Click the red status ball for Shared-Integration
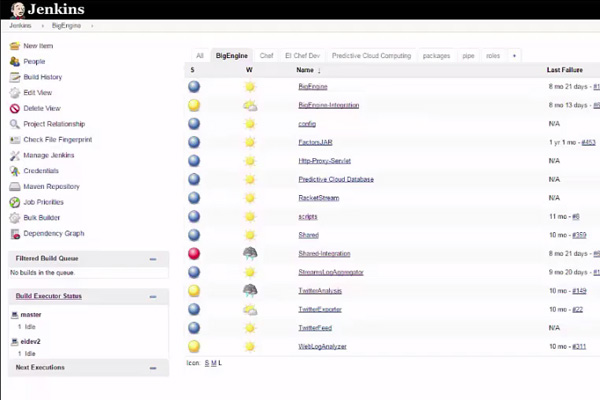Image resolution: width=600 pixels, height=400 pixels. click(x=194, y=253)
